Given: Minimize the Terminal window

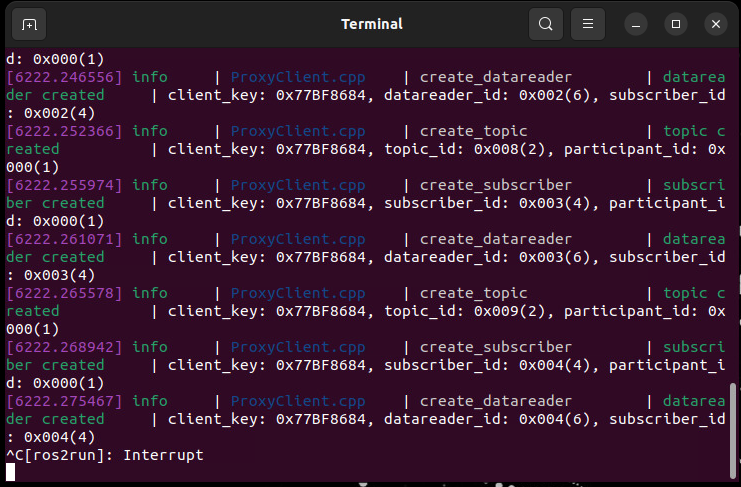Looking at the screenshot, I should click(x=636, y=24).
